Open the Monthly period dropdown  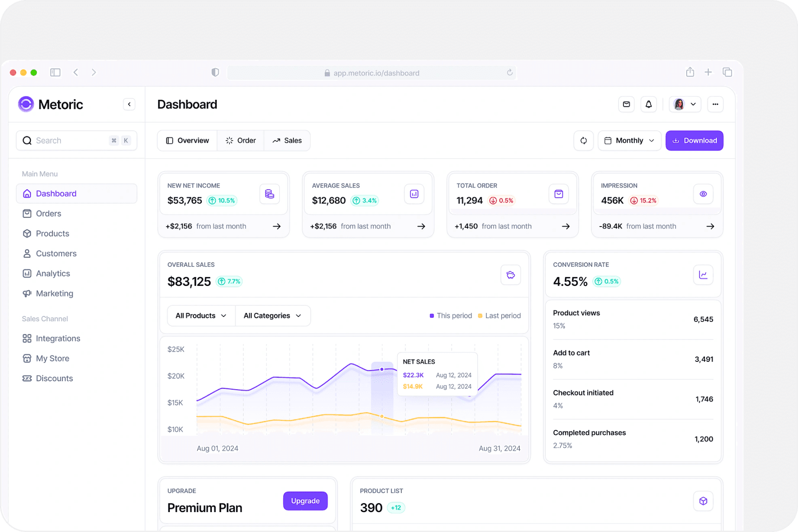630,141
